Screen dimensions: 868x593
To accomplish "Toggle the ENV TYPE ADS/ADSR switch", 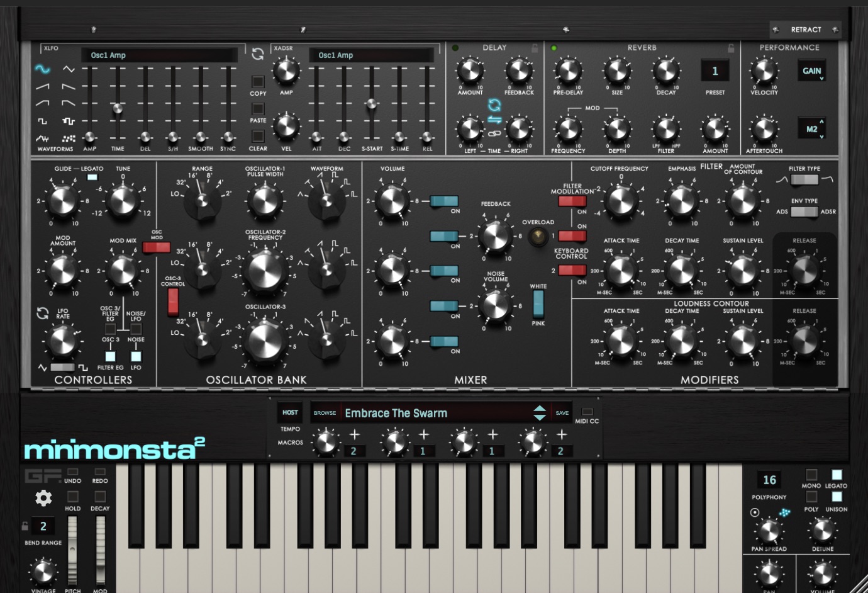I will click(x=804, y=212).
